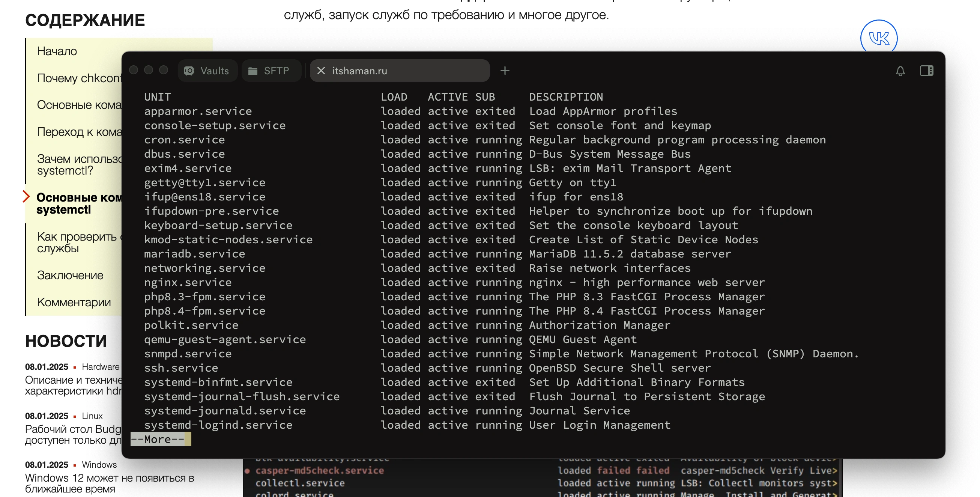Click the DESCRIPTION column header
This screenshot has width=980, height=497.
tap(566, 97)
